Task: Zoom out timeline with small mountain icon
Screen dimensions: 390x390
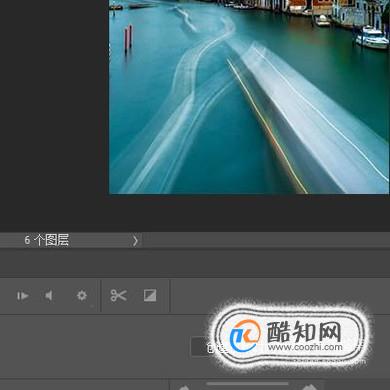Action: click(x=184, y=387)
